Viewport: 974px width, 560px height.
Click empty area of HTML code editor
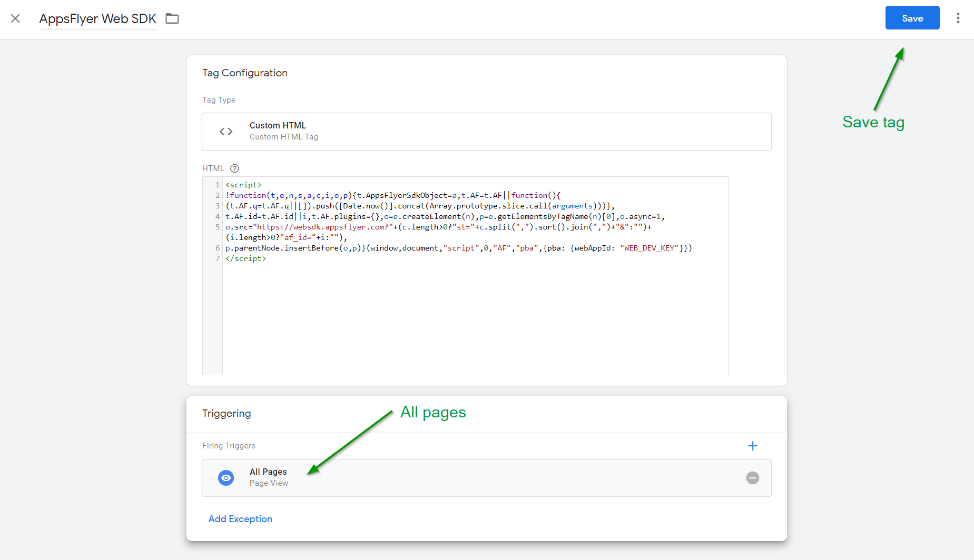474,321
